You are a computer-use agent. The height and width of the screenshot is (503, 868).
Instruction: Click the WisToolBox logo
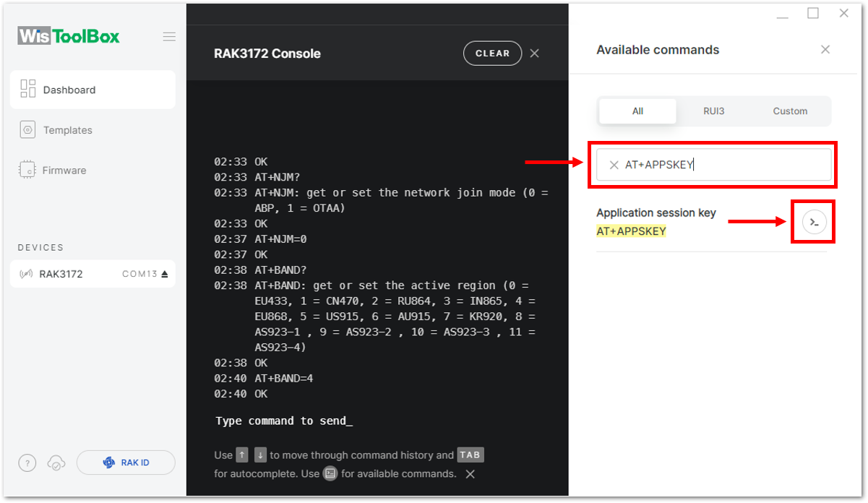point(69,36)
